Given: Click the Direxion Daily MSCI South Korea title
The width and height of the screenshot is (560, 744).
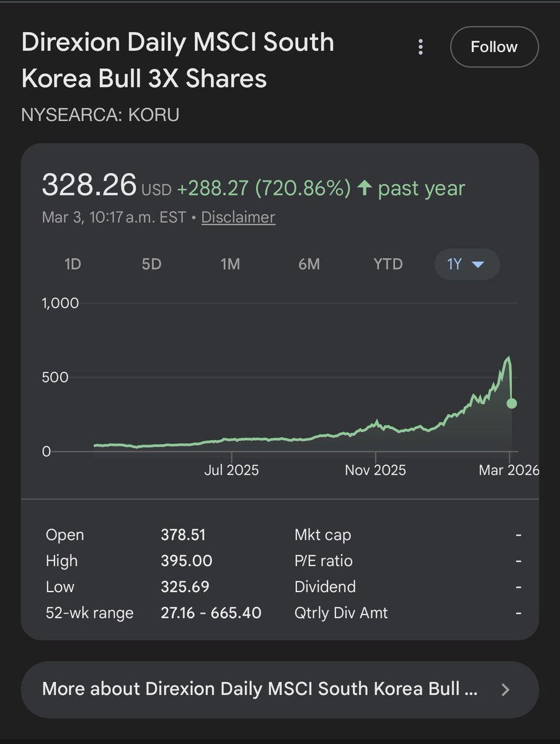Looking at the screenshot, I should point(178,61).
